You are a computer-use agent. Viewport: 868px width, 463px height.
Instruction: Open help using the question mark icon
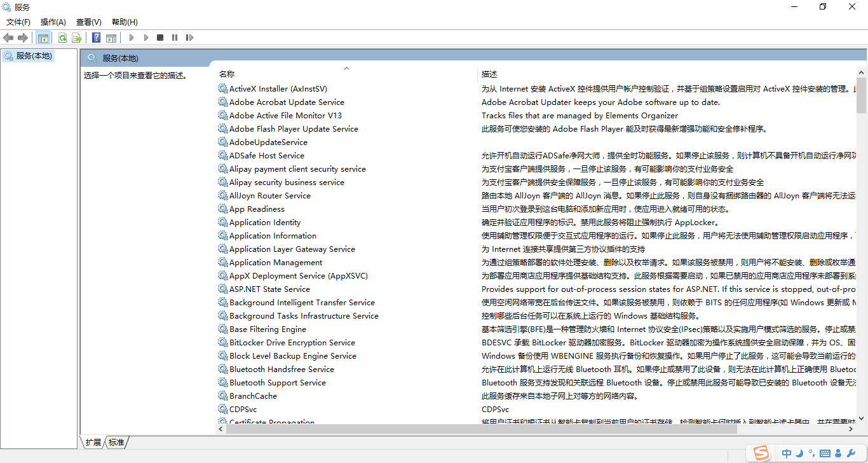95,38
